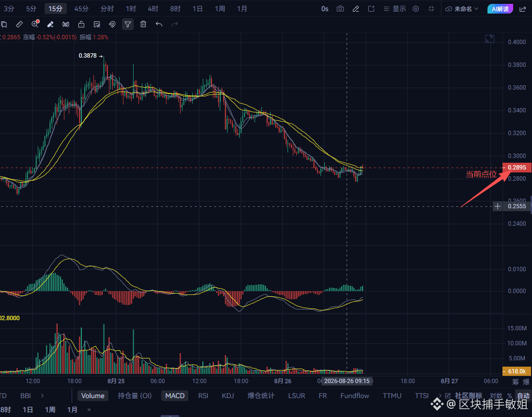The height and width of the screenshot is (417, 532).
Task: Click the plus icon at 0.2555
Action: click(498, 206)
